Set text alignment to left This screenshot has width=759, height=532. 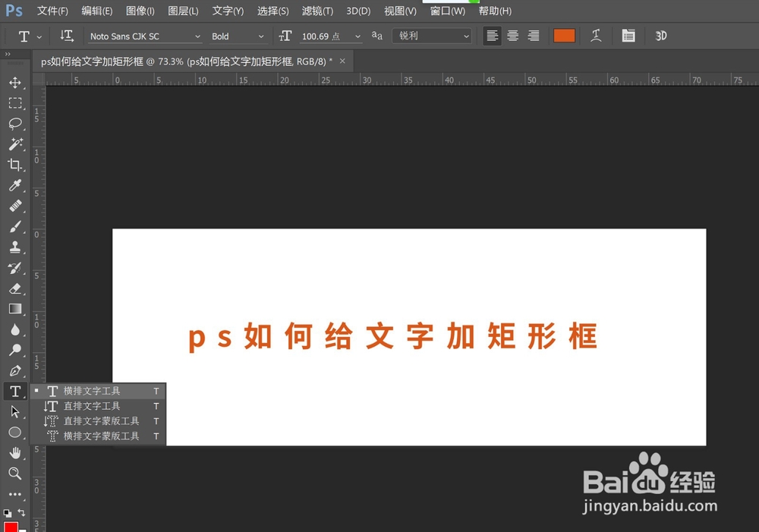click(493, 36)
